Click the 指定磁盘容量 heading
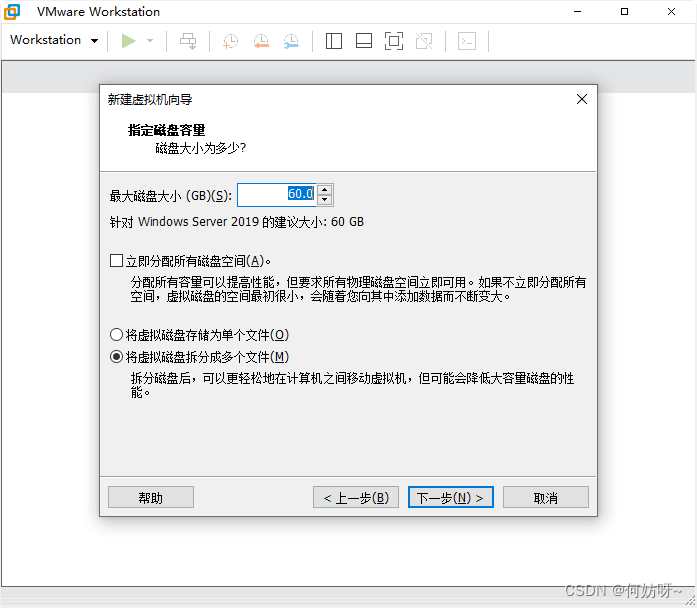Screen dimensions: 697x608 [x=166, y=130]
